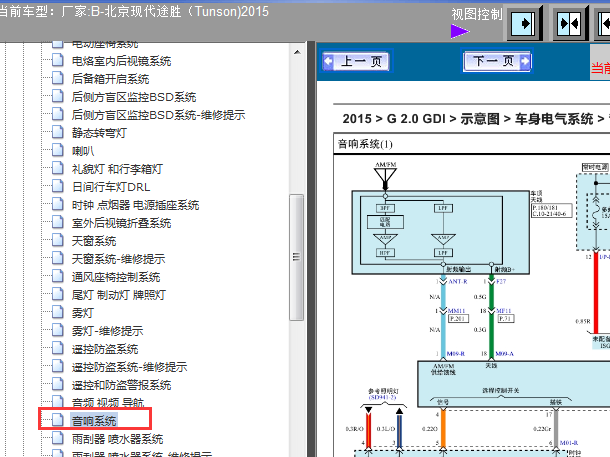
Task: Click the purple play triangle under 视图控制
Action: pyautogui.click(x=460, y=32)
